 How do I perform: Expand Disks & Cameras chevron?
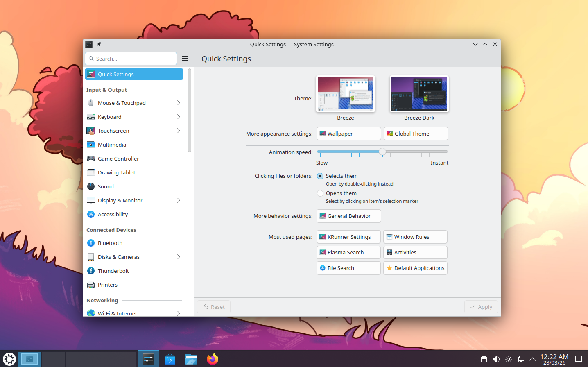179,257
